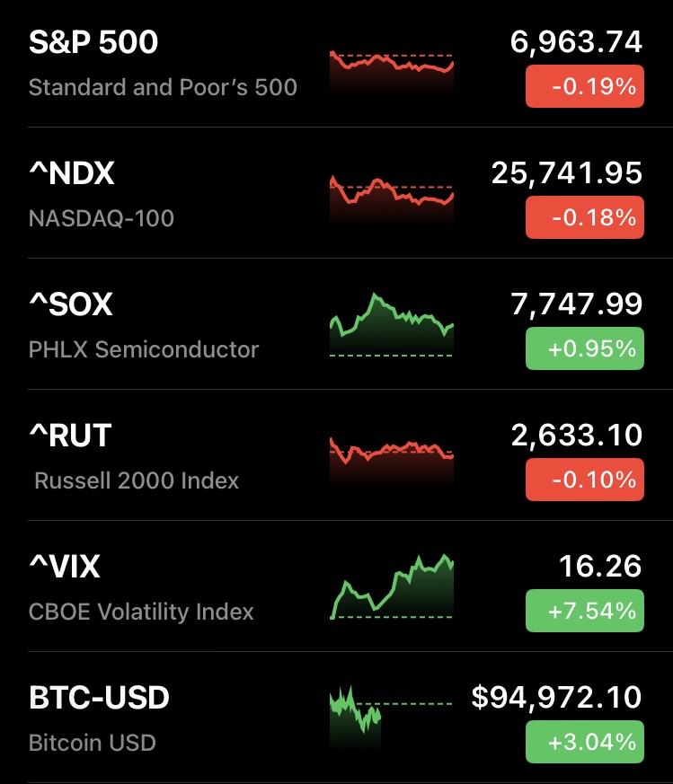Tap the S&P 500 sparkline chart
This screenshot has height=784, width=673.
(x=392, y=72)
